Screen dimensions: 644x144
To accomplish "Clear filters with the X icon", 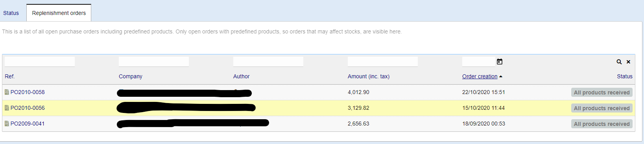I will pos(628,62).
